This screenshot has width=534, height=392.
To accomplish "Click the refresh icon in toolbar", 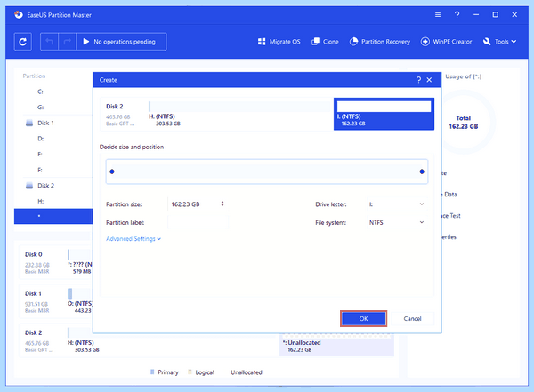I will (23, 42).
